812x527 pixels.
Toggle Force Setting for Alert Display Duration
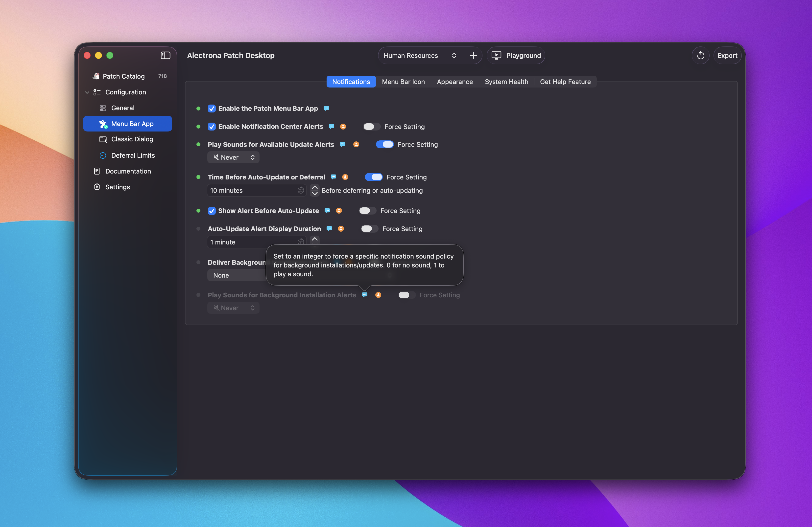[x=369, y=229]
